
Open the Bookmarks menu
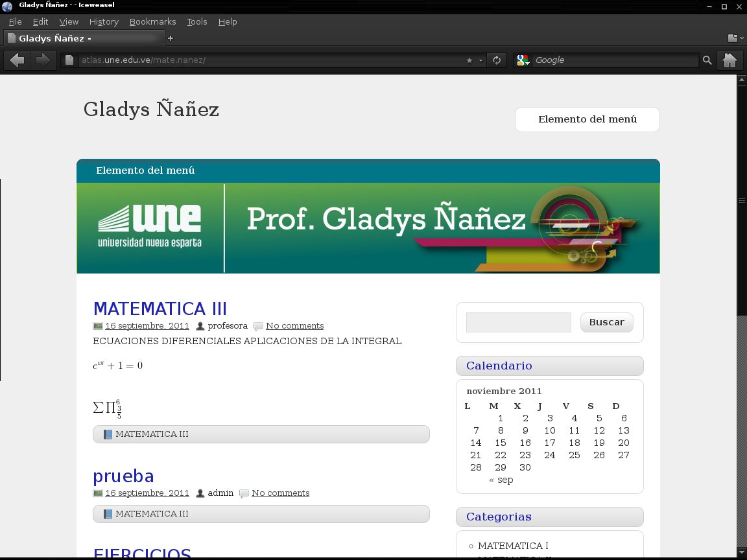pos(152,21)
